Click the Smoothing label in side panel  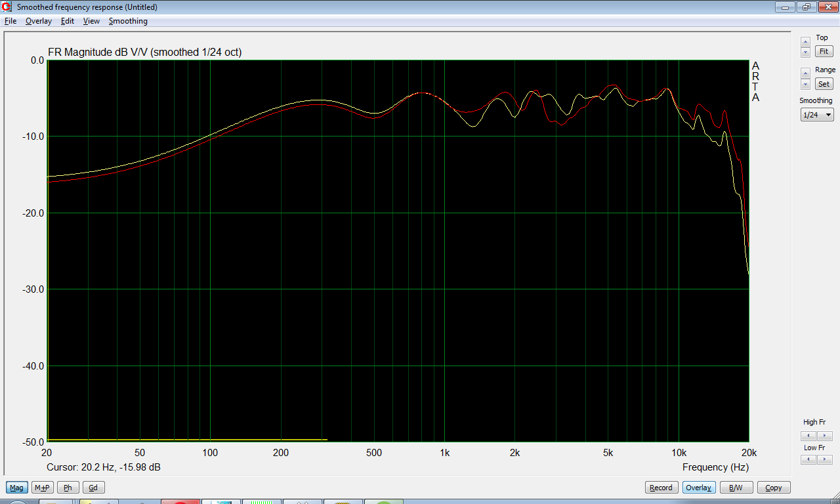(x=816, y=100)
